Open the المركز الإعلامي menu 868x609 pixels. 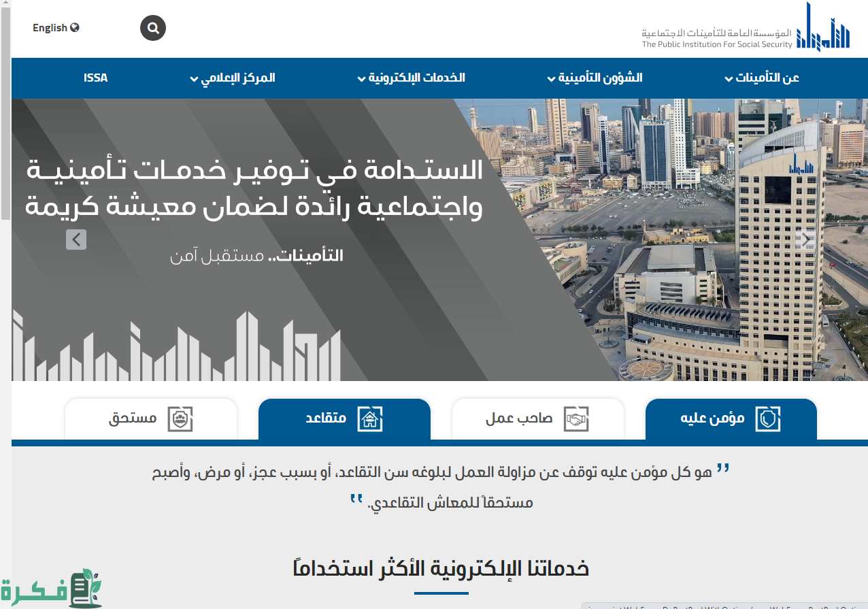(x=233, y=78)
